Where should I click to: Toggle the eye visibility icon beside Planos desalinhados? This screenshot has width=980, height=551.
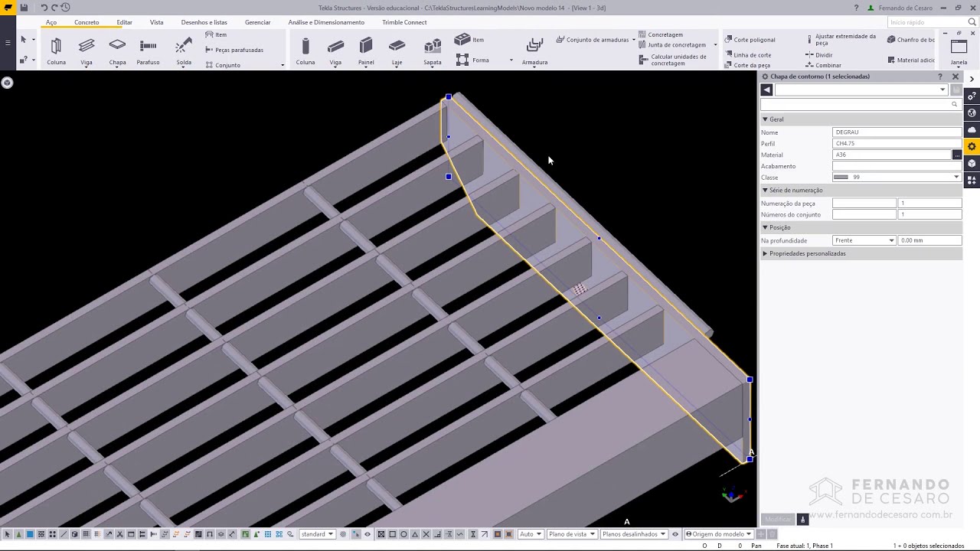(675, 534)
